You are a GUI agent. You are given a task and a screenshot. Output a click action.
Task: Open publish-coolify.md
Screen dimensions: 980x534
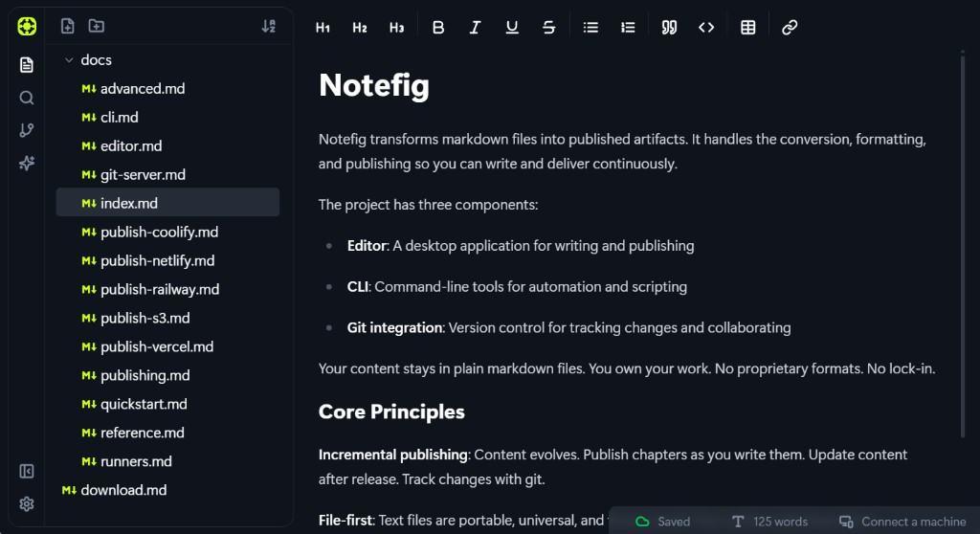tap(167, 232)
